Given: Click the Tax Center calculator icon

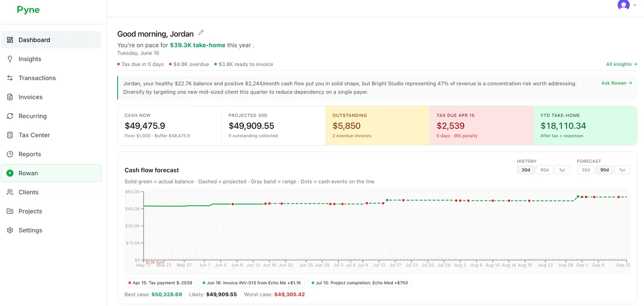Looking at the screenshot, I should pos(10,135).
